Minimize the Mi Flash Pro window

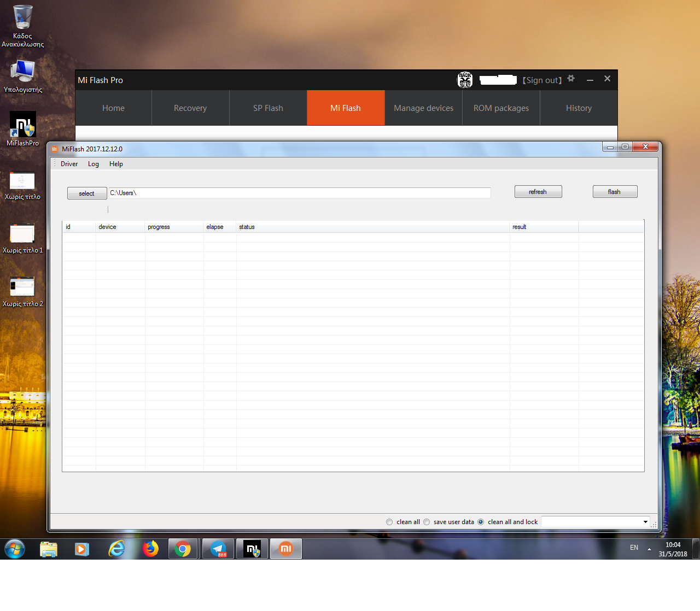[x=590, y=80]
